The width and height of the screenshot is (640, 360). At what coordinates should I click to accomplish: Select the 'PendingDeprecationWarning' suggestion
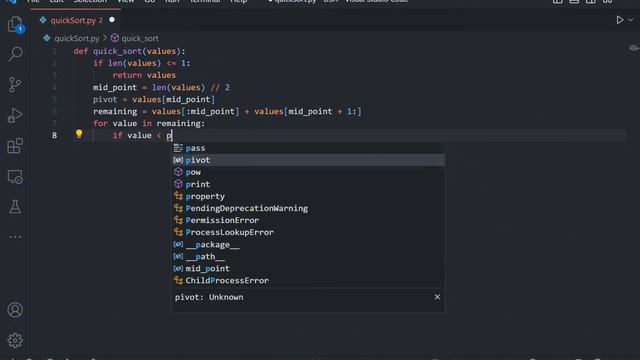(x=308, y=208)
